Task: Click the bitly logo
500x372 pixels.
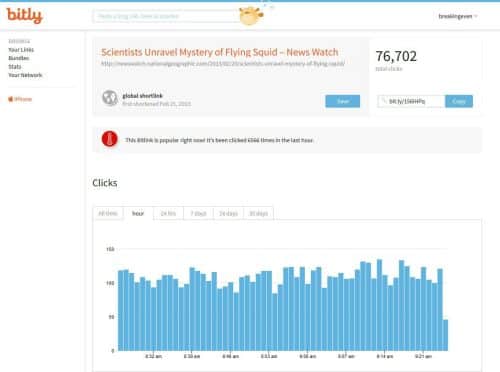Action: [x=24, y=16]
